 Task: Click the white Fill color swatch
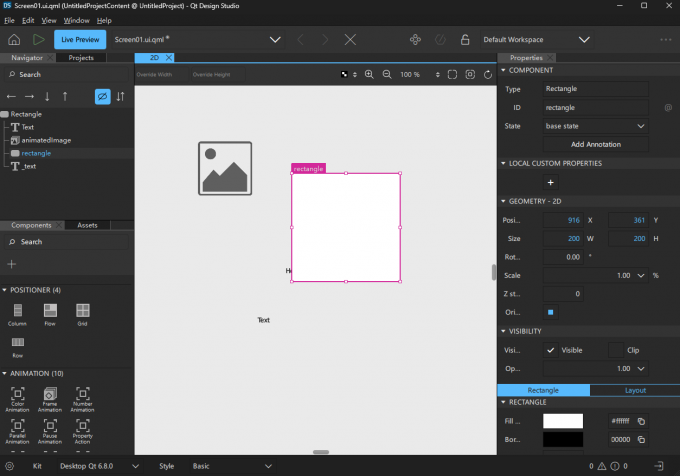[562, 421]
